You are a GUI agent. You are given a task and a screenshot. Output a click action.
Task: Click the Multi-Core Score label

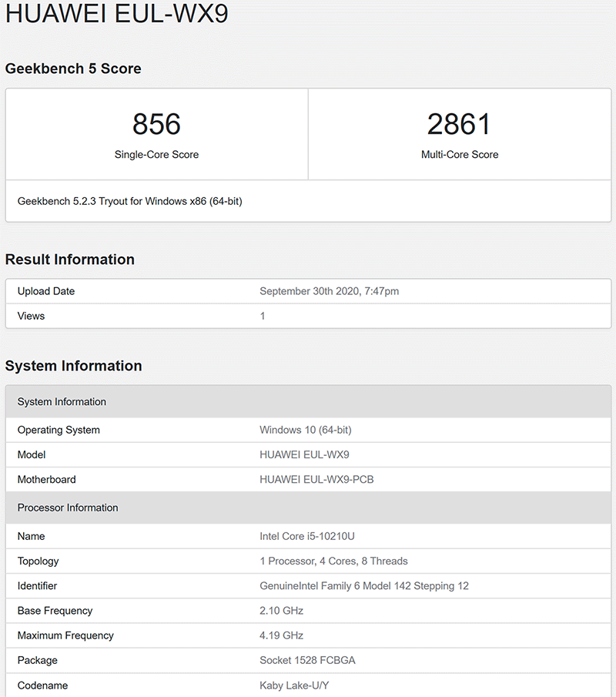coord(460,154)
